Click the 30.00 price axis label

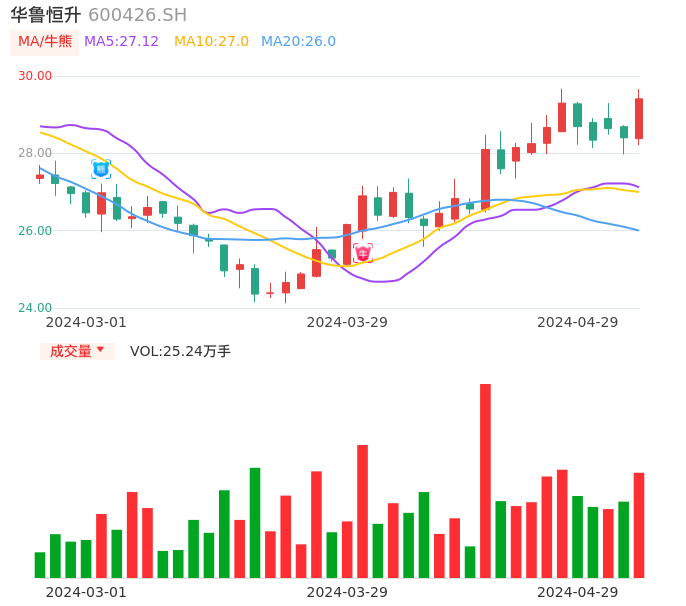tap(35, 76)
